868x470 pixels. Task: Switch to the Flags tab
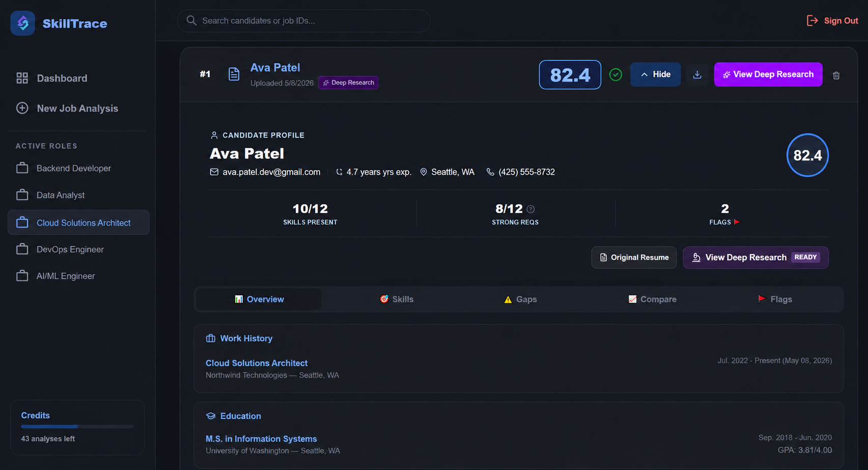click(775, 299)
